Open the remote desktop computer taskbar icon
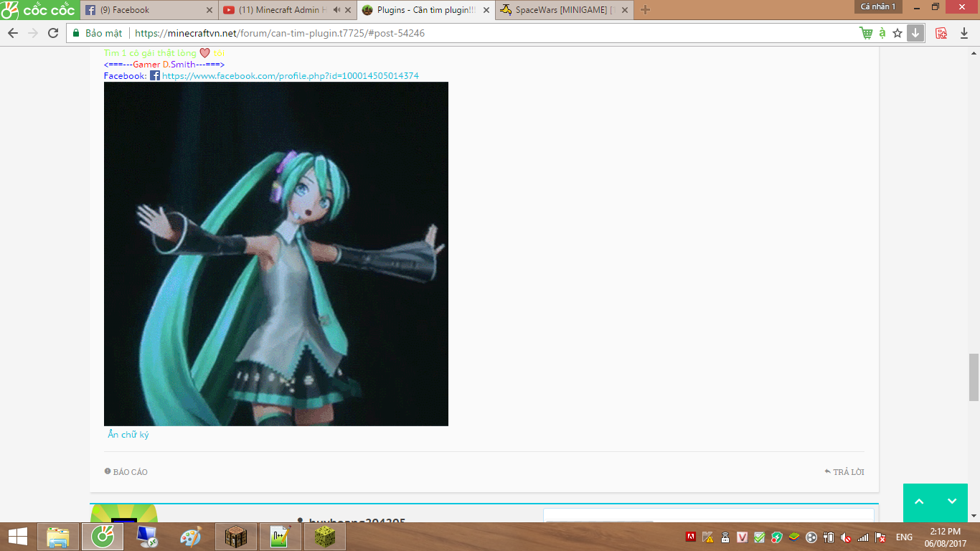The height and width of the screenshot is (551, 980). pyautogui.click(x=147, y=537)
